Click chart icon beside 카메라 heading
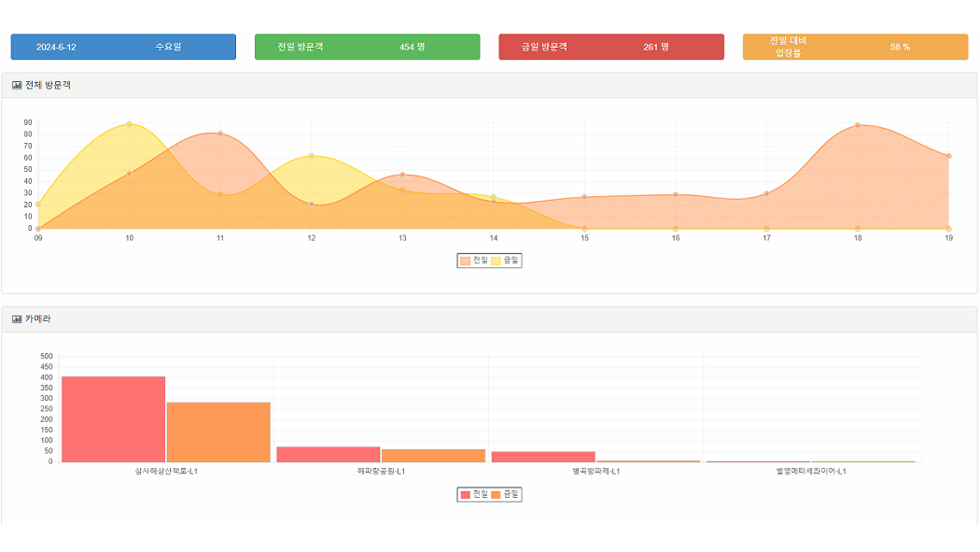980x552 pixels. pos(17,319)
